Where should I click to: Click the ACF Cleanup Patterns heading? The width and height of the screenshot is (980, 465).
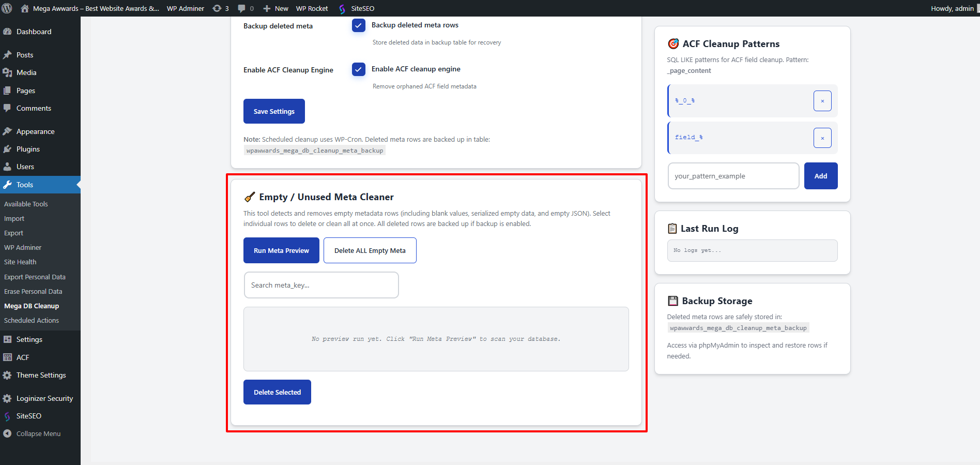(731, 44)
